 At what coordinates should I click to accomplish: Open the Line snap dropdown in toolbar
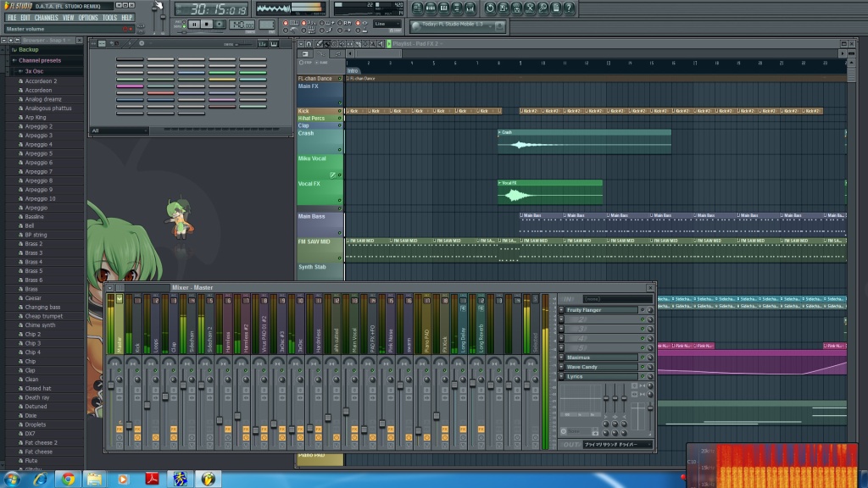coord(387,24)
